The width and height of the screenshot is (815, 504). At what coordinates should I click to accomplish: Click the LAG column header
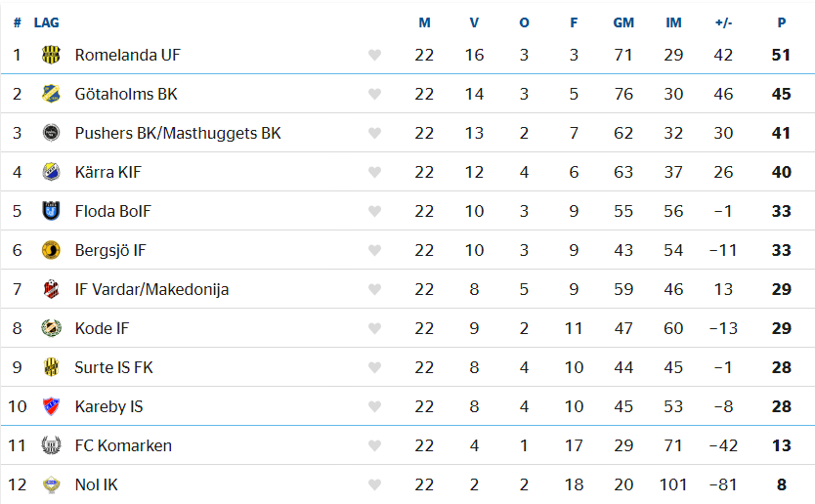pyautogui.click(x=46, y=22)
